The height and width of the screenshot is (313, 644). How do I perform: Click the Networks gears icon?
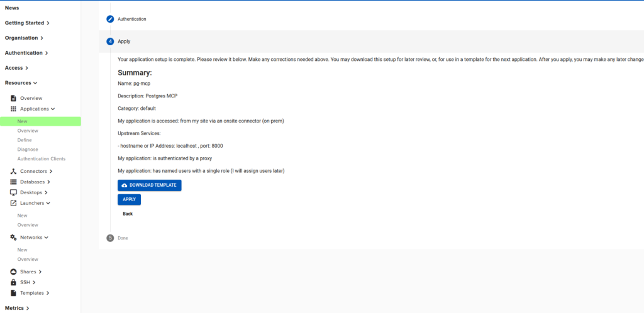tap(13, 238)
